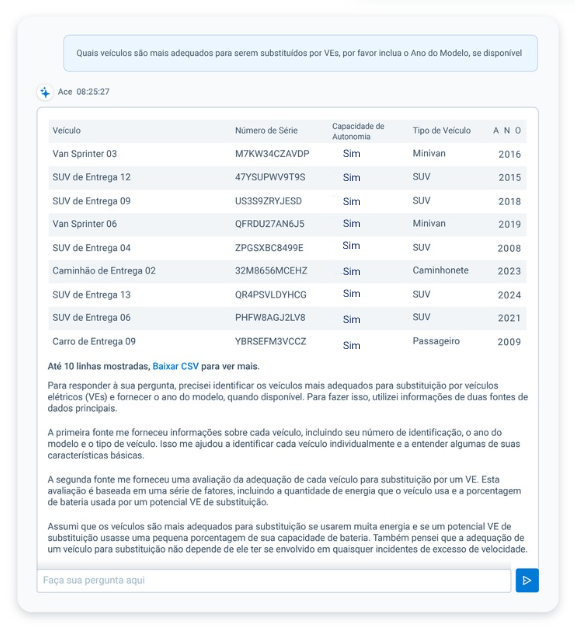This screenshot has width=575, height=626.
Task: Click serial number PHFW8AGJ2LV8
Action: coord(270,318)
